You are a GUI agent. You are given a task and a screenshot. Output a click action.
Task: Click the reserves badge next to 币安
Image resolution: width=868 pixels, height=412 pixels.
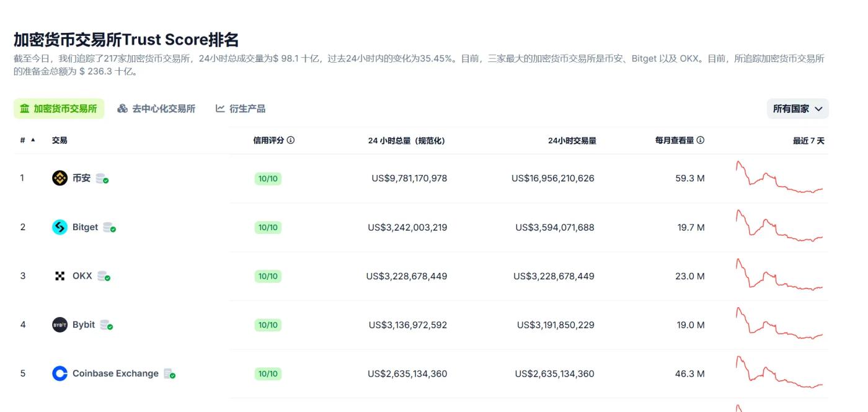click(x=103, y=179)
